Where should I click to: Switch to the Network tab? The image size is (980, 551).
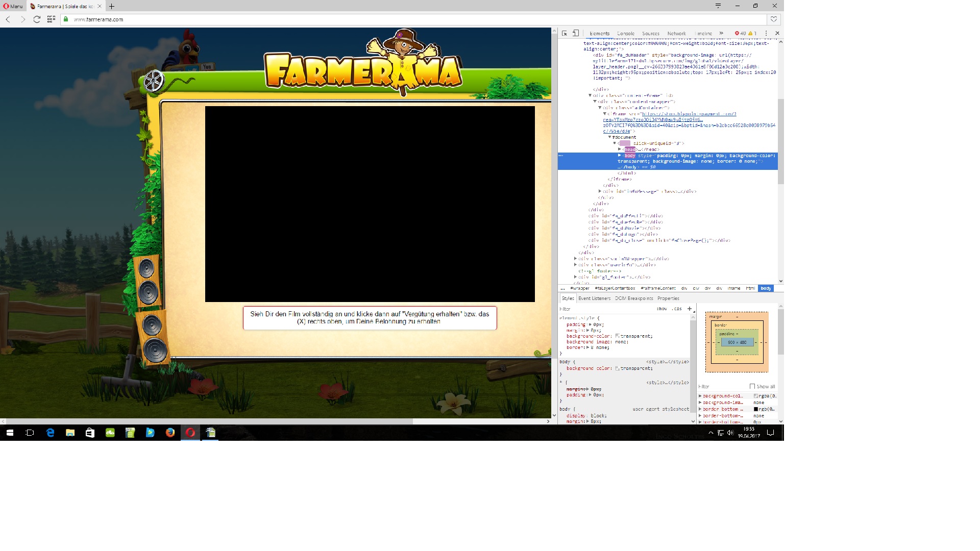(677, 33)
